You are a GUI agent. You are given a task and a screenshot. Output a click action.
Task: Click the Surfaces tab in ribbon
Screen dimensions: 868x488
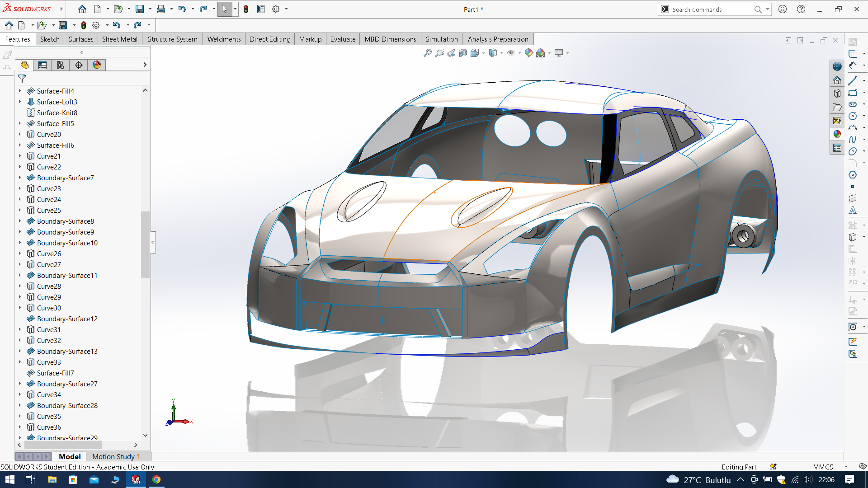(x=80, y=39)
